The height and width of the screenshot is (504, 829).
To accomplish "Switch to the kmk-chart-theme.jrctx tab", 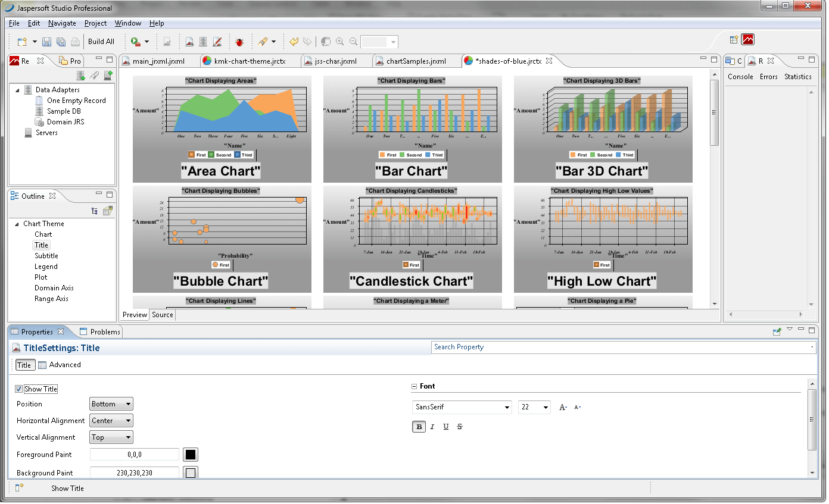I will 249,61.
